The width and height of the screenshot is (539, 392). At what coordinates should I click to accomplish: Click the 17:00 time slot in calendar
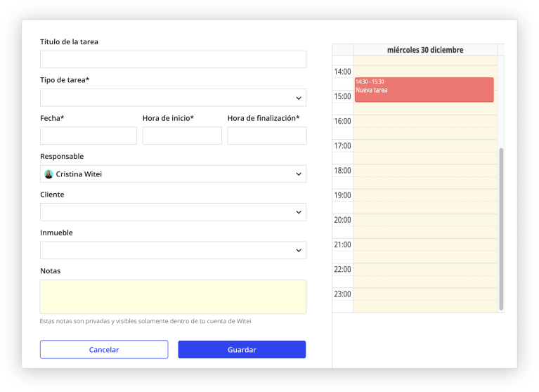424,146
